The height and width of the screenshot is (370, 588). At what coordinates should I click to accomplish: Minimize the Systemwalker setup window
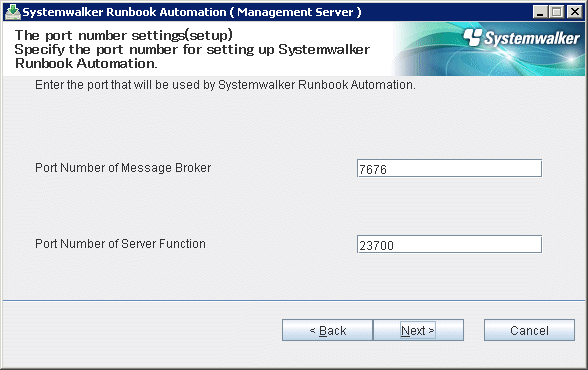[x=540, y=12]
